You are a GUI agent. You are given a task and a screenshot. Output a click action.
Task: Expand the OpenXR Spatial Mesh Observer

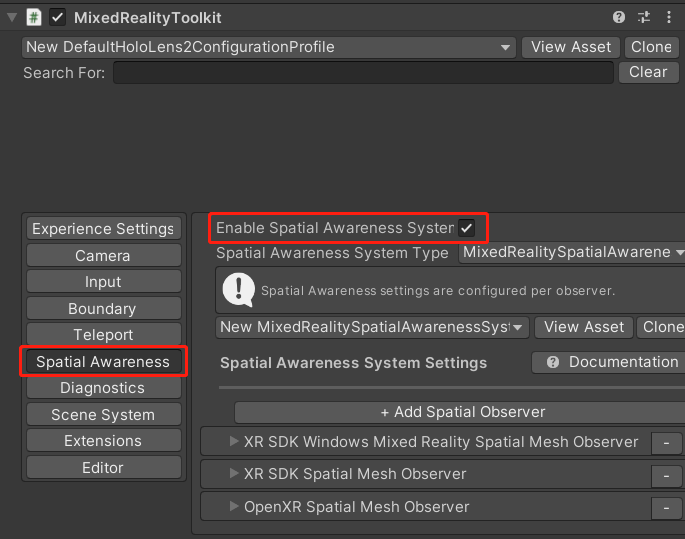pyautogui.click(x=235, y=507)
